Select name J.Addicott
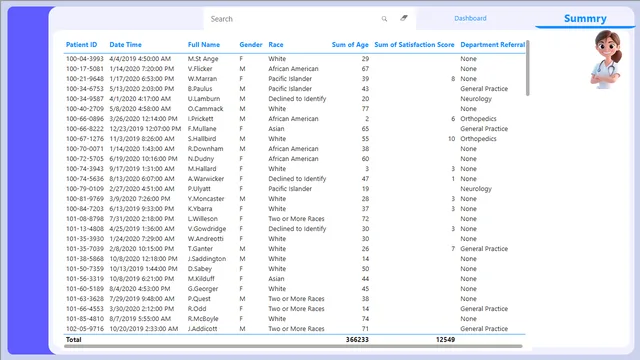 point(202,329)
